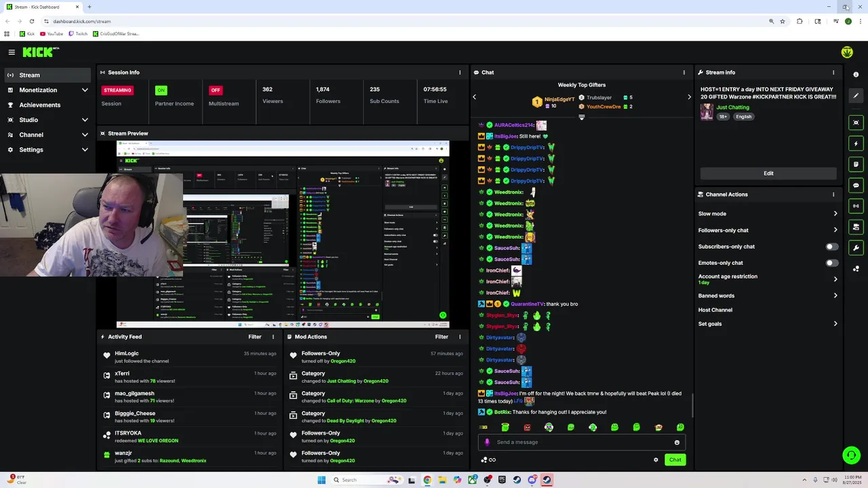The width and height of the screenshot is (868, 488).
Task: Expand the Settings sidebar section
Action: click(x=85, y=150)
